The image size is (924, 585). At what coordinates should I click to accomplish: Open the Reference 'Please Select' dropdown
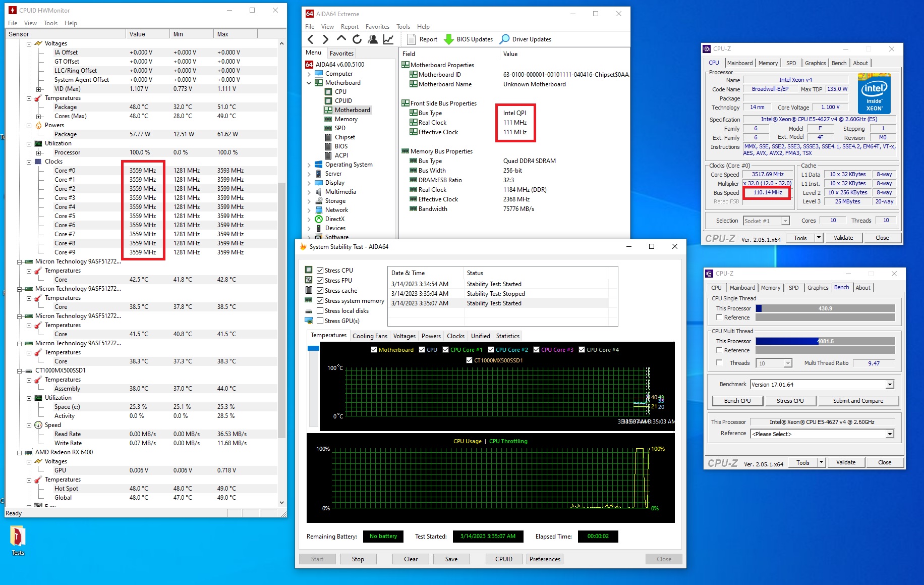890,434
